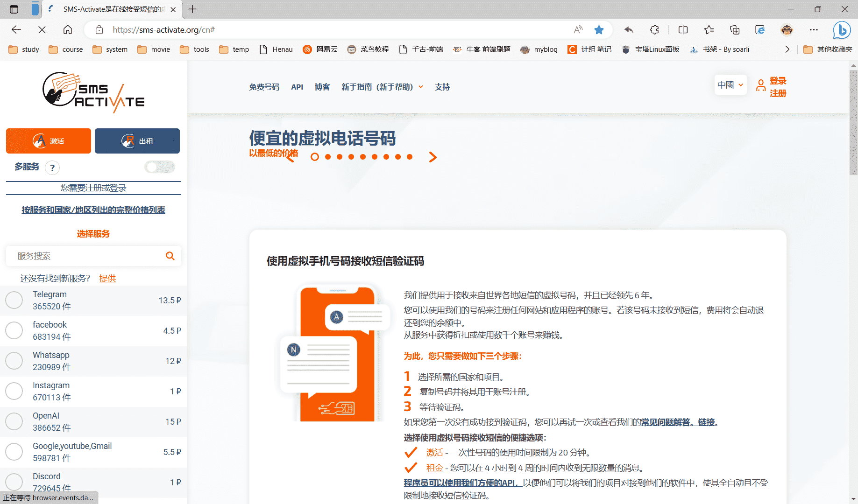Go to the next banner slide arrow
Viewport: 858px width, 504px height.
point(433,157)
